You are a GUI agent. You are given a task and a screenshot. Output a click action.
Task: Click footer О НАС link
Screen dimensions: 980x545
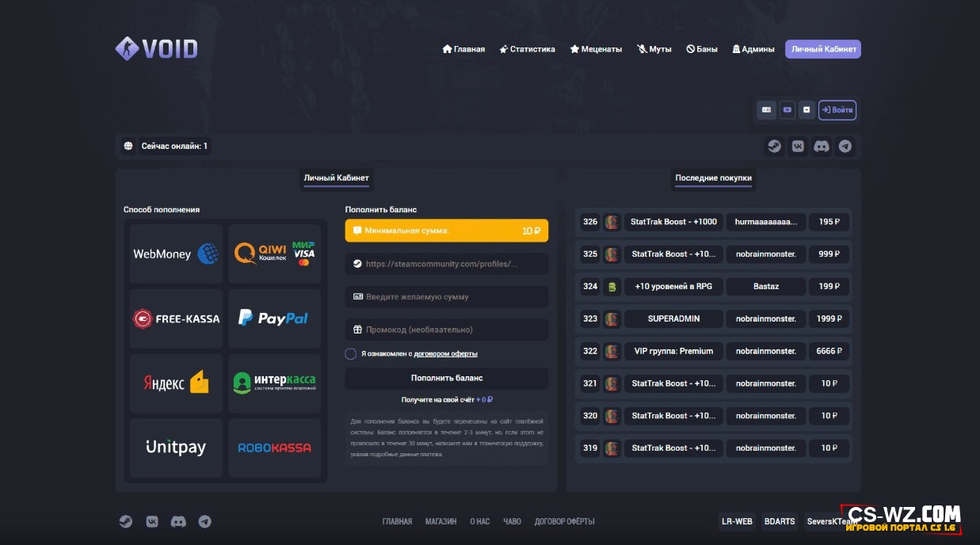480,522
